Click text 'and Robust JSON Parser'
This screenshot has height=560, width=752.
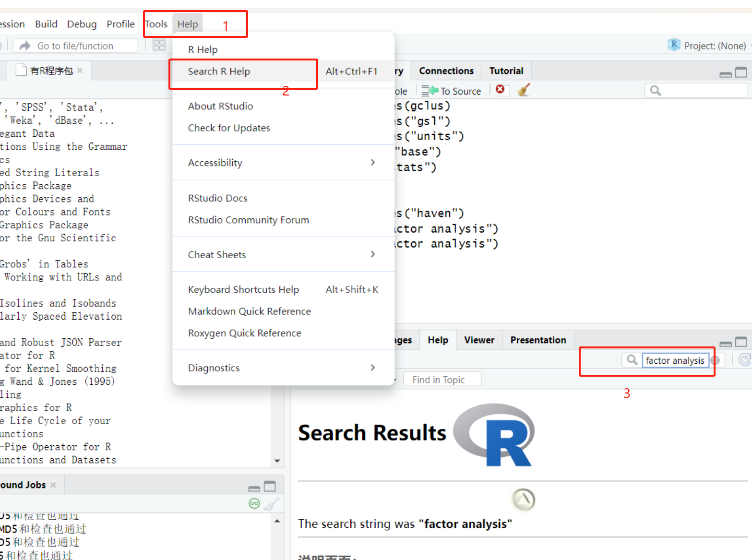pos(61,342)
